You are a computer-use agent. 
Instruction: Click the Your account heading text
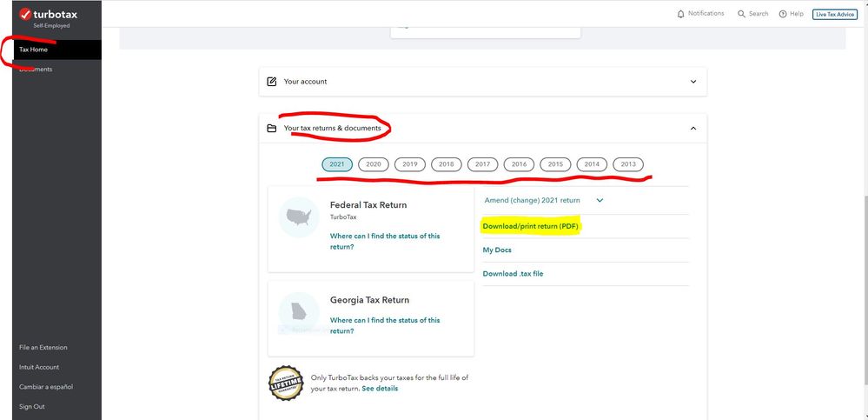click(305, 82)
